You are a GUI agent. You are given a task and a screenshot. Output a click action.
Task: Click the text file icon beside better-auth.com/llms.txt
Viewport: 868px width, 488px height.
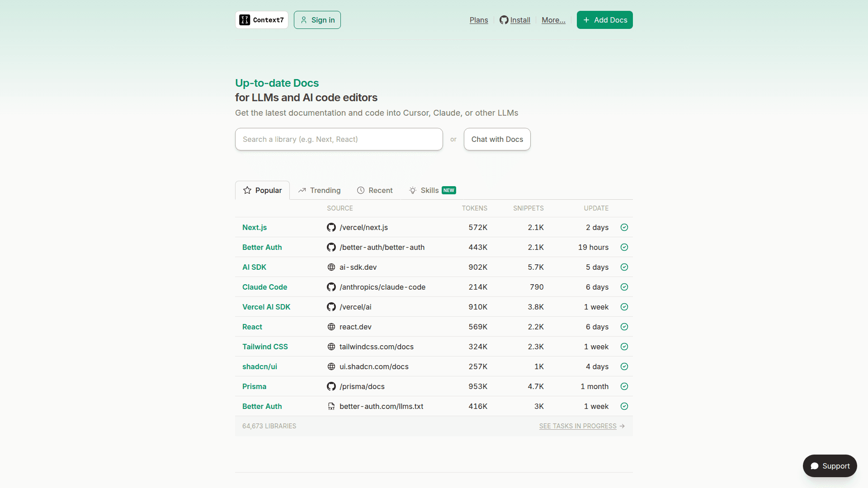point(331,406)
